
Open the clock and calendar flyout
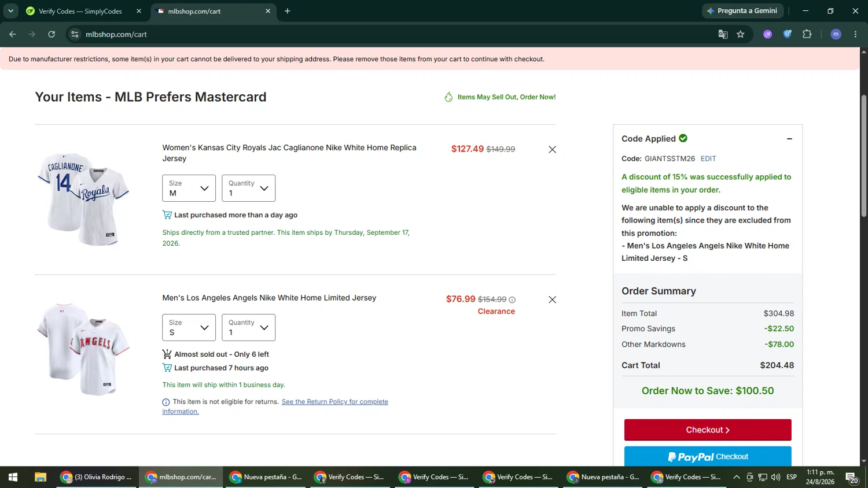(821, 477)
